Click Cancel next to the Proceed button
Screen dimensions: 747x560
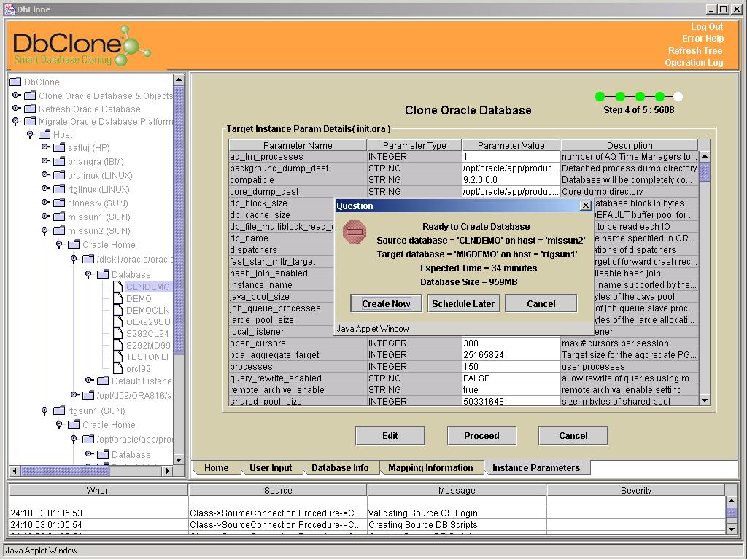click(573, 435)
